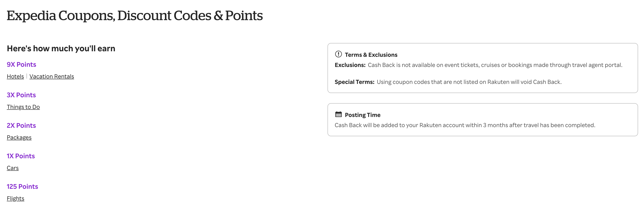Click the Here's how much you'll earn heading

coord(61,48)
